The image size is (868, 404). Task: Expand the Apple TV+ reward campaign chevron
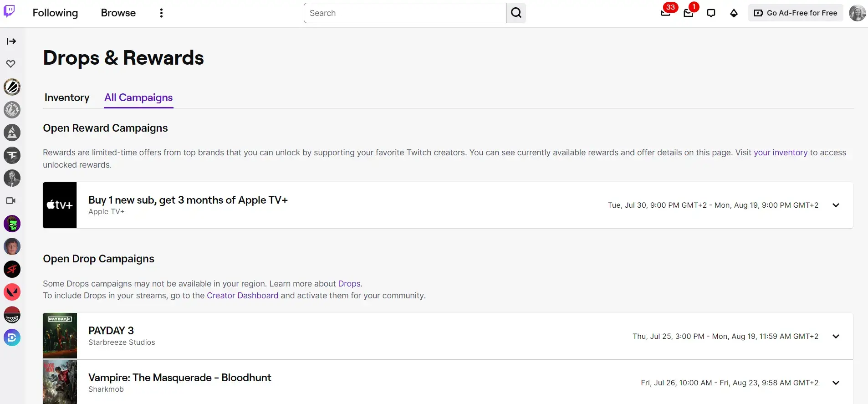[x=836, y=205]
